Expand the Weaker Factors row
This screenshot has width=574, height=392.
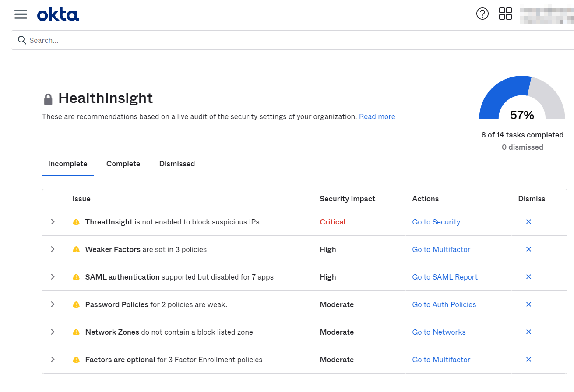point(53,249)
